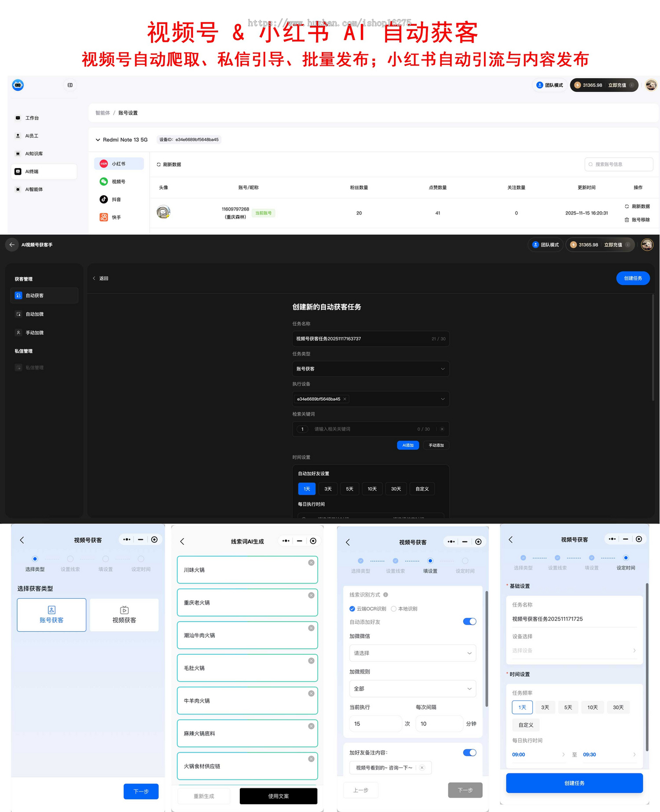Remove device tag e34e6689bf5648ba45
The height and width of the screenshot is (812, 660).
coord(345,399)
